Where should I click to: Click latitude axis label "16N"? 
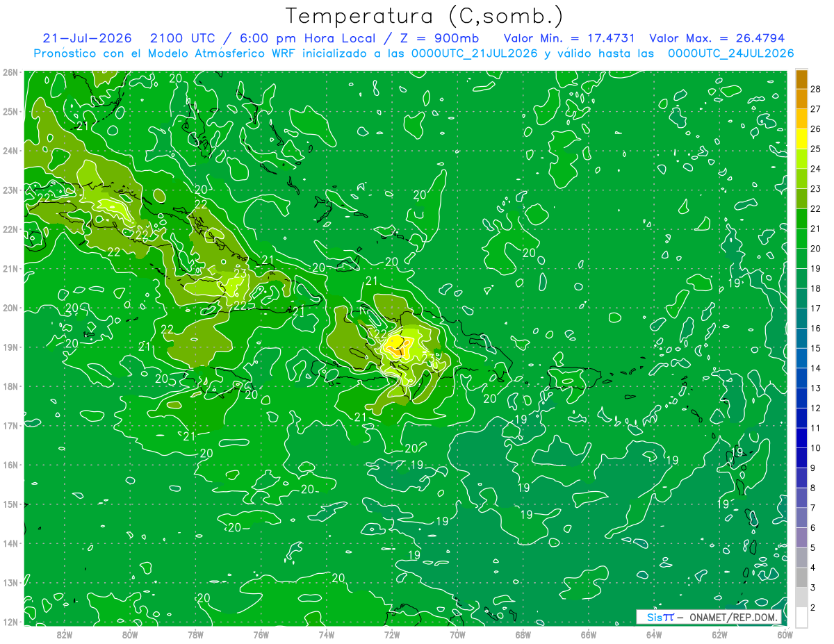click(x=10, y=465)
